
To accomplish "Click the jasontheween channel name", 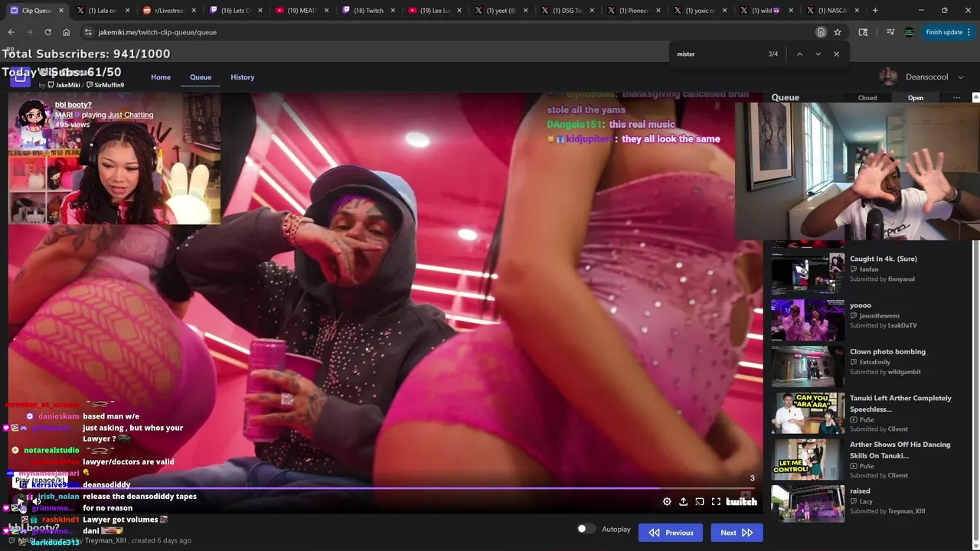I will click(879, 315).
